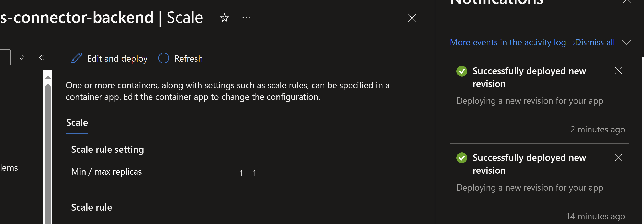Switch to the Scale tab
The height and width of the screenshot is (224, 644).
(x=77, y=122)
